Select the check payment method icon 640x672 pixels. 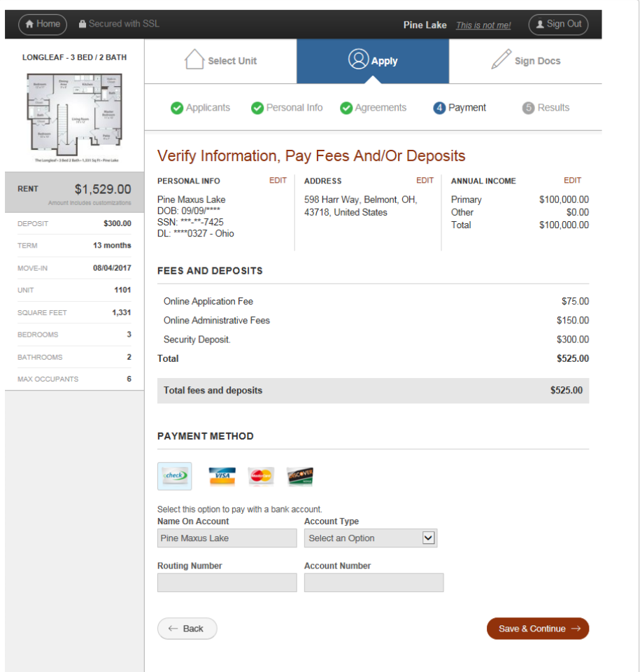click(x=174, y=476)
